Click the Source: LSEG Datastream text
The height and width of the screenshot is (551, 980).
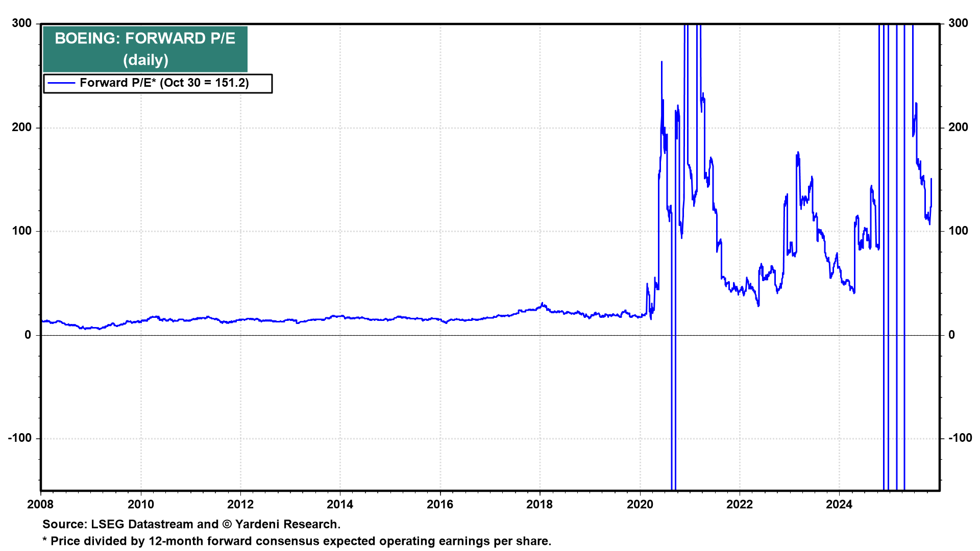tap(191, 524)
